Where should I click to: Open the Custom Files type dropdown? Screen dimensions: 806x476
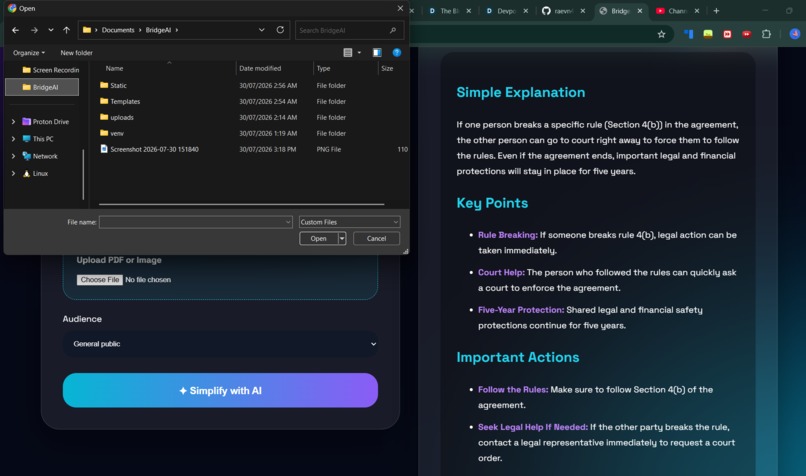point(349,222)
